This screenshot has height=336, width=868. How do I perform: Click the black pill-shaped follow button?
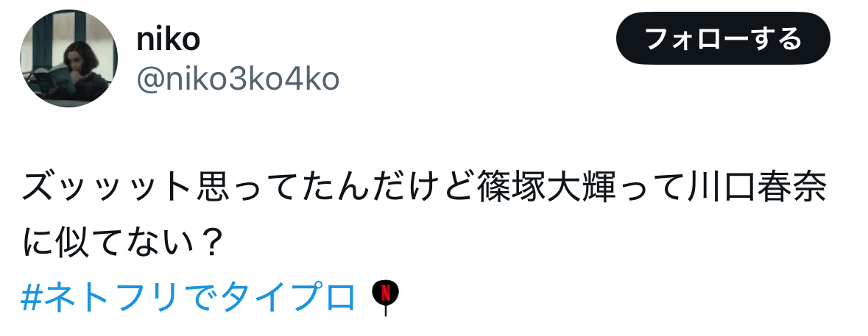pyautogui.click(x=723, y=38)
